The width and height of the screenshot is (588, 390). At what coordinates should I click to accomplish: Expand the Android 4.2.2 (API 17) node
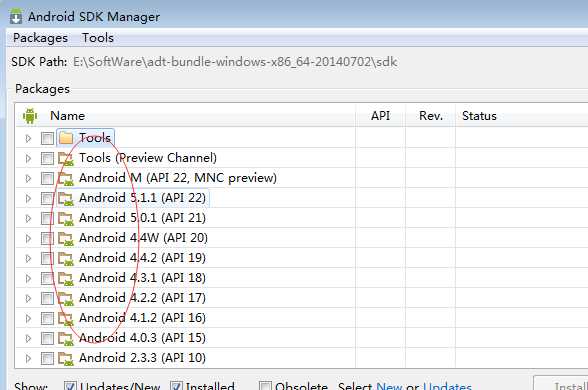coord(28,298)
